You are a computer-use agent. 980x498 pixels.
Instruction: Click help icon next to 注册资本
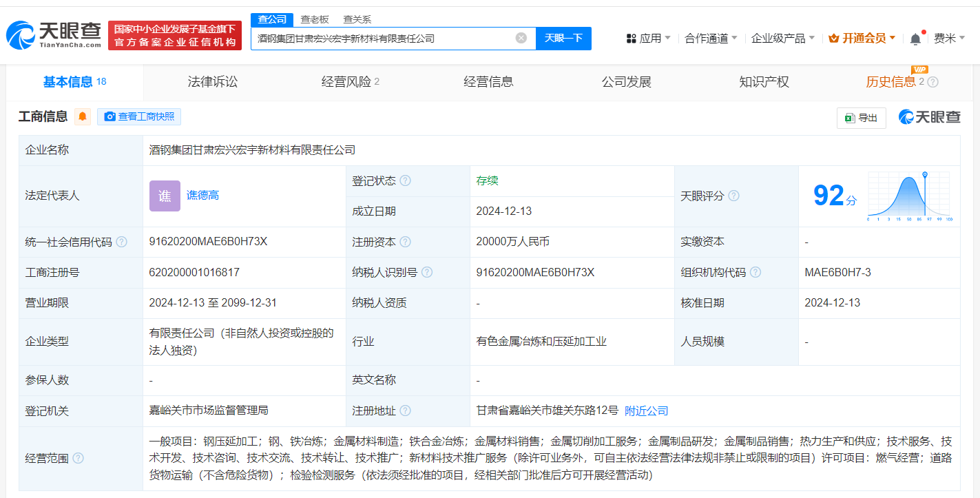coord(406,242)
